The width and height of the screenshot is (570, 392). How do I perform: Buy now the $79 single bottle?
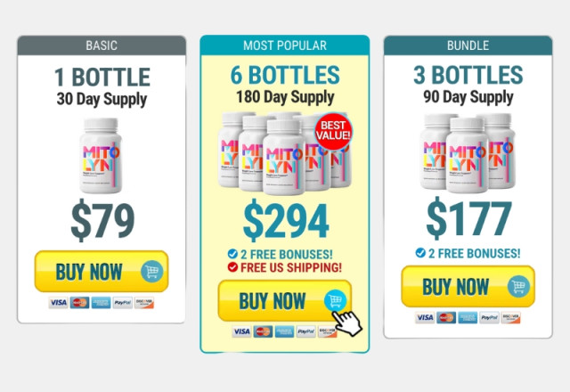(102, 271)
